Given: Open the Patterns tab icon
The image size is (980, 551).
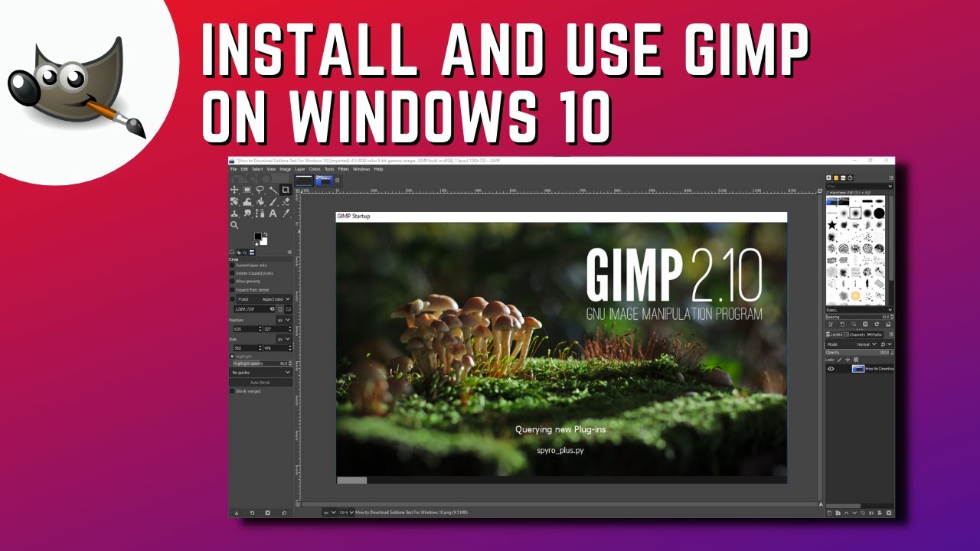Looking at the screenshot, I should pos(836,178).
